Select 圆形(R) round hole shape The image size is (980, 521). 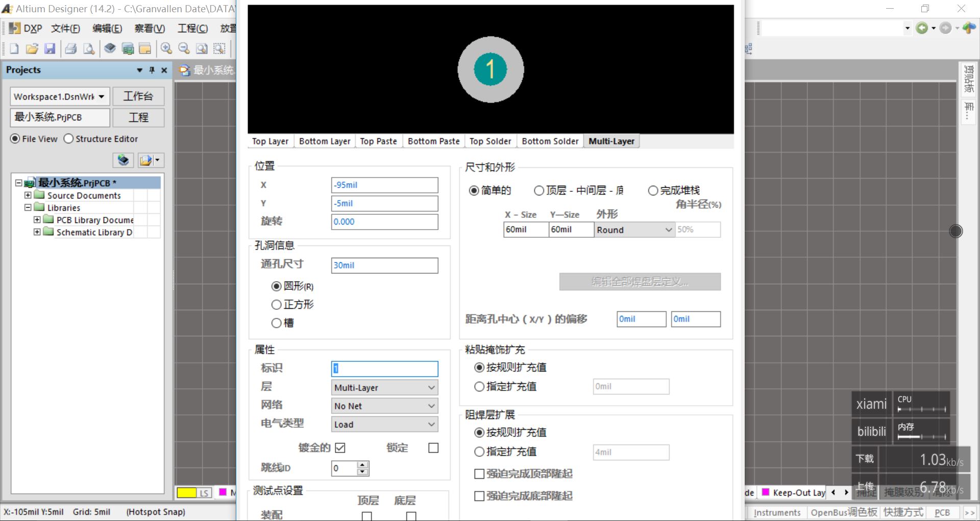pos(277,286)
